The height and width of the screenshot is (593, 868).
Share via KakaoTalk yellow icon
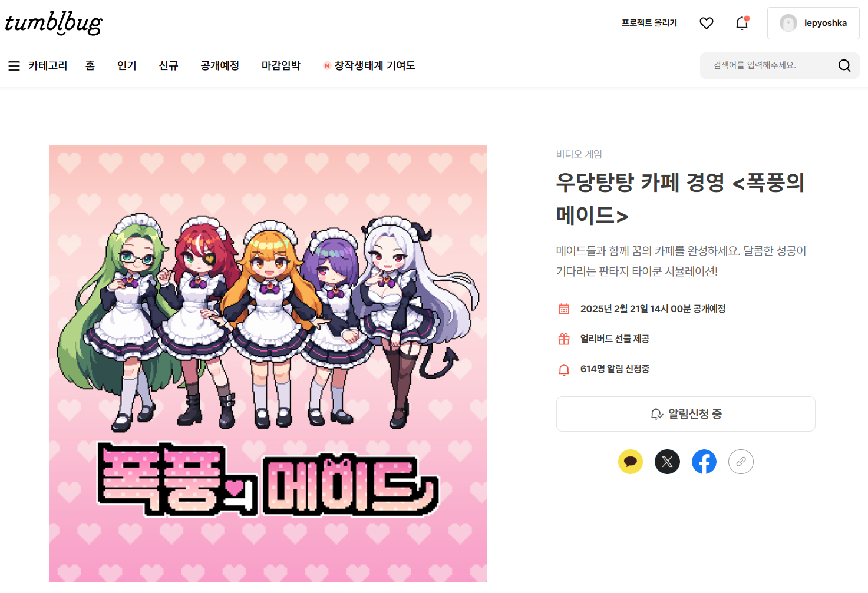[x=631, y=462]
